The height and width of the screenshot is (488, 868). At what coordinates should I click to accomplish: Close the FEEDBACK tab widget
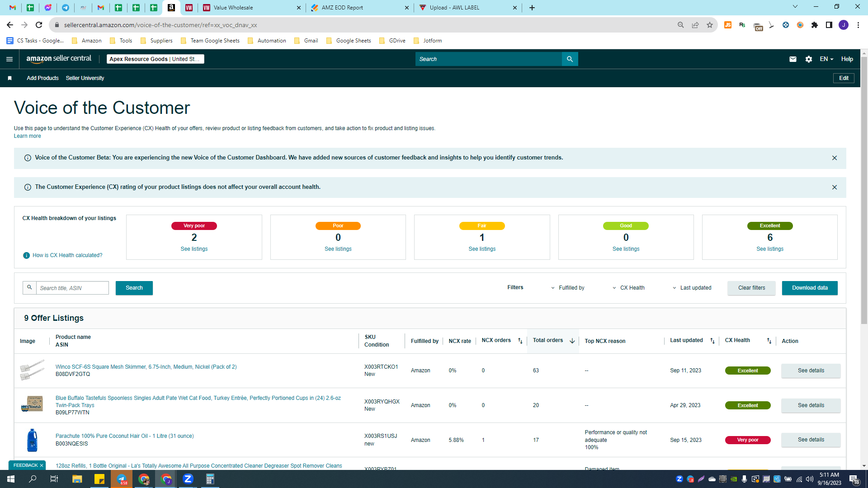[x=42, y=466]
